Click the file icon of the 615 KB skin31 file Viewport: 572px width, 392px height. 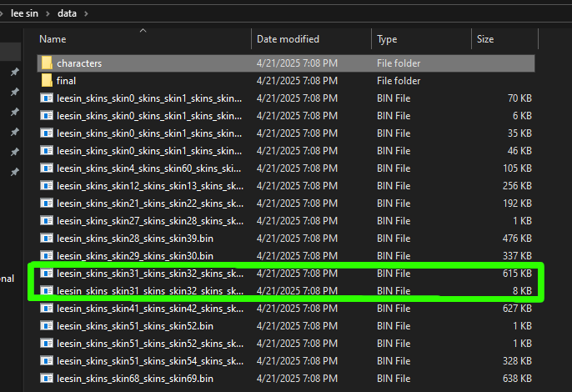[x=47, y=273]
